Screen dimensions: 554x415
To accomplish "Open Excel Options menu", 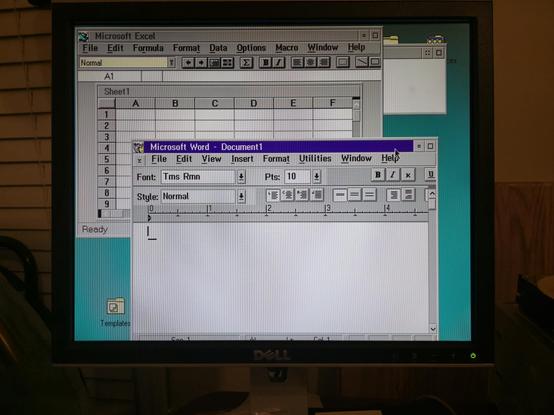I will point(251,48).
